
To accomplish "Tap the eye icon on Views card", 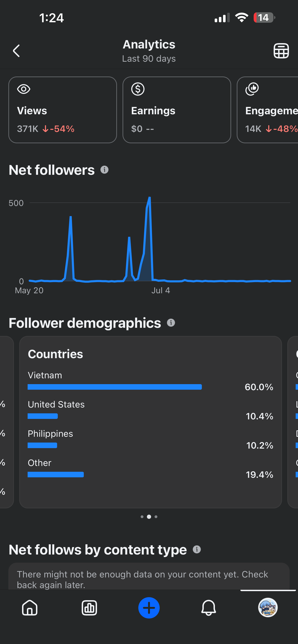I will [x=24, y=89].
